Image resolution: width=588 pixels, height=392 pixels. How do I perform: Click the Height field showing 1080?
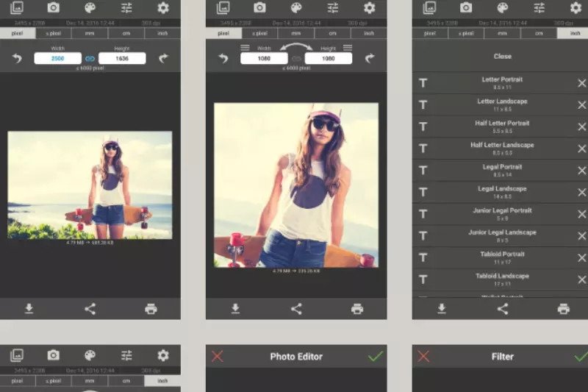pos(329,58)
